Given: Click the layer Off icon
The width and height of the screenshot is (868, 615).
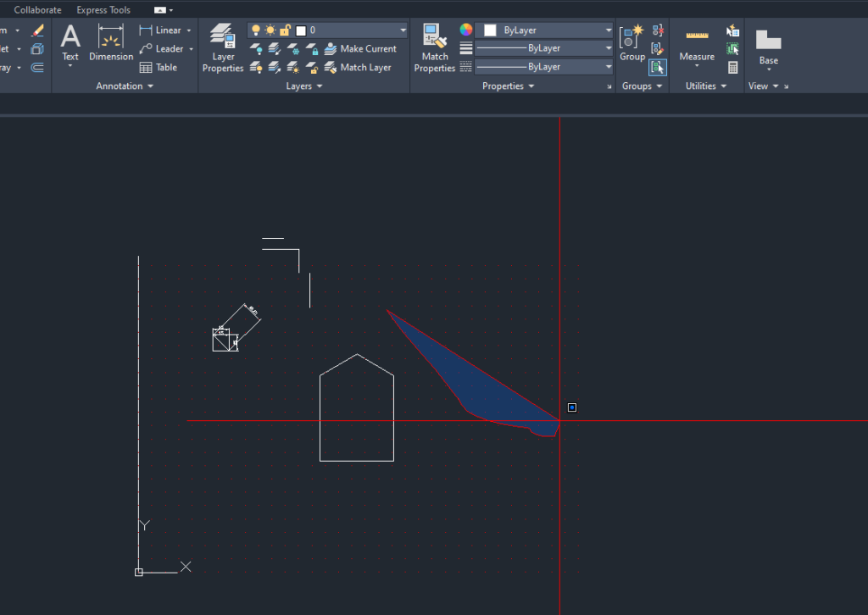Looking at the screenshot, I should point(256,49).
